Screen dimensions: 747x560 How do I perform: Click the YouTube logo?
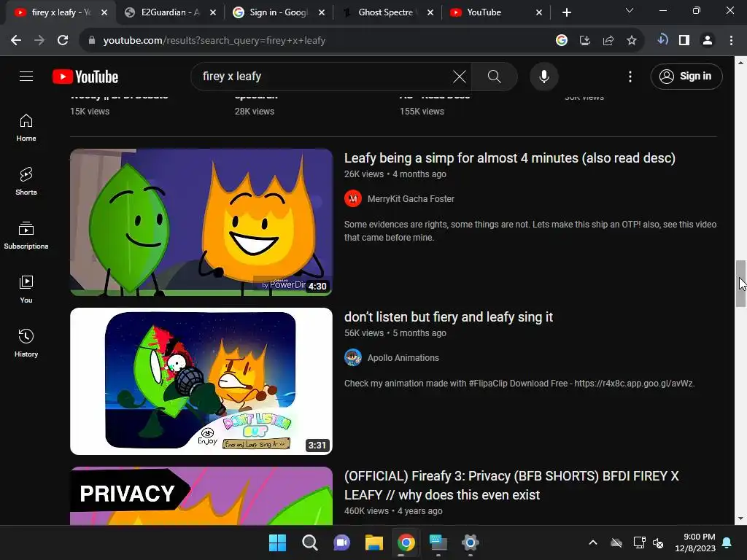[85, 77]
